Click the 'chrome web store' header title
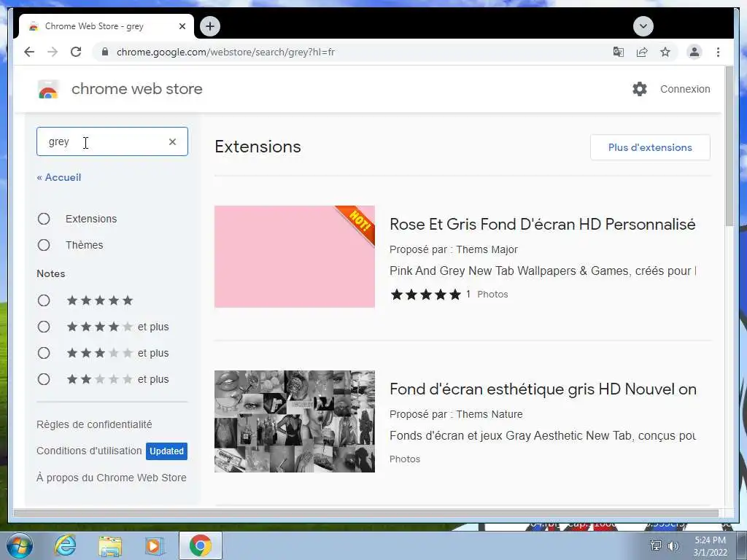Screen dimensions: 747x560 pyautogui.click(x=136, y=88)
